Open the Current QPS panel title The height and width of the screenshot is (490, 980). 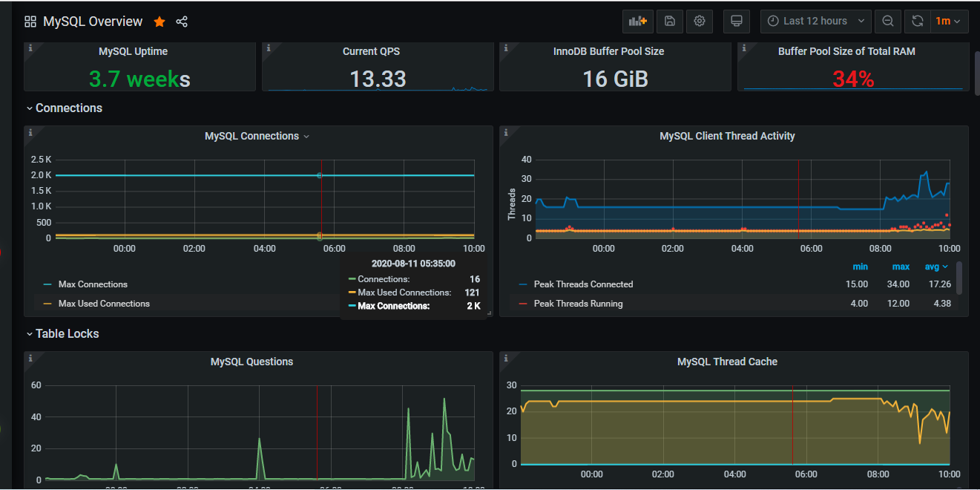tap(371, 51)
